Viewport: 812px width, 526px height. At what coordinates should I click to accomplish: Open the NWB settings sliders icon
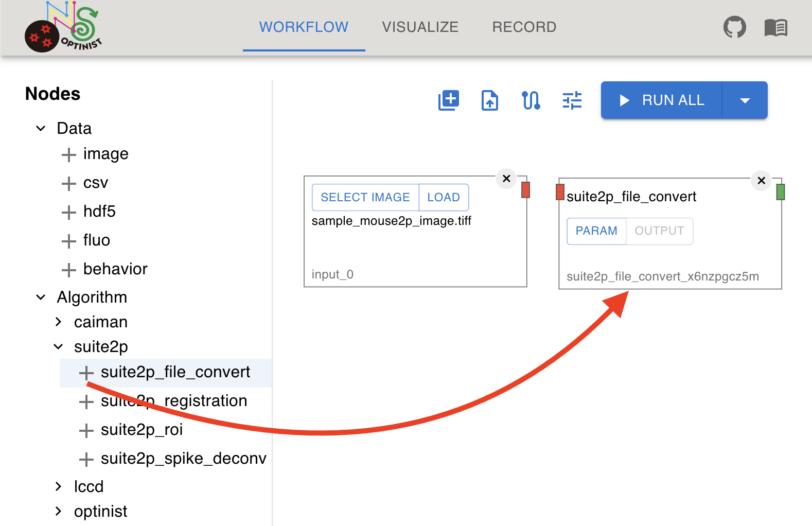[572, 100]
